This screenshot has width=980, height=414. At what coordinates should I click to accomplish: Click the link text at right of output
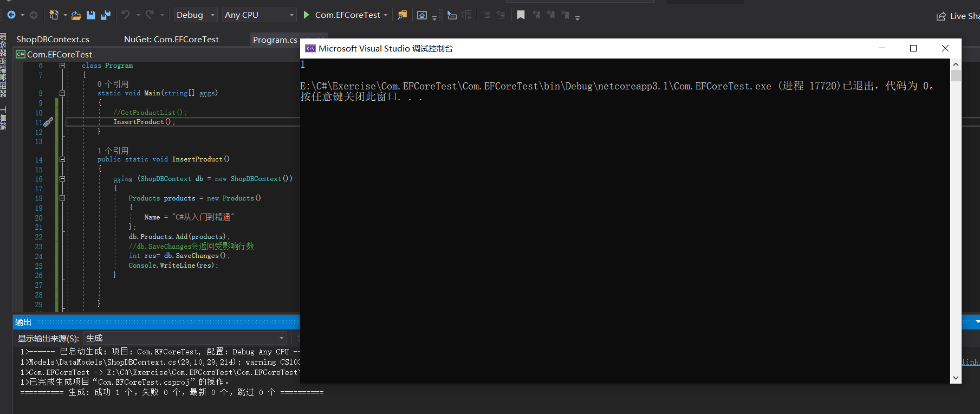pyautogui.click(x=970, y=362)
